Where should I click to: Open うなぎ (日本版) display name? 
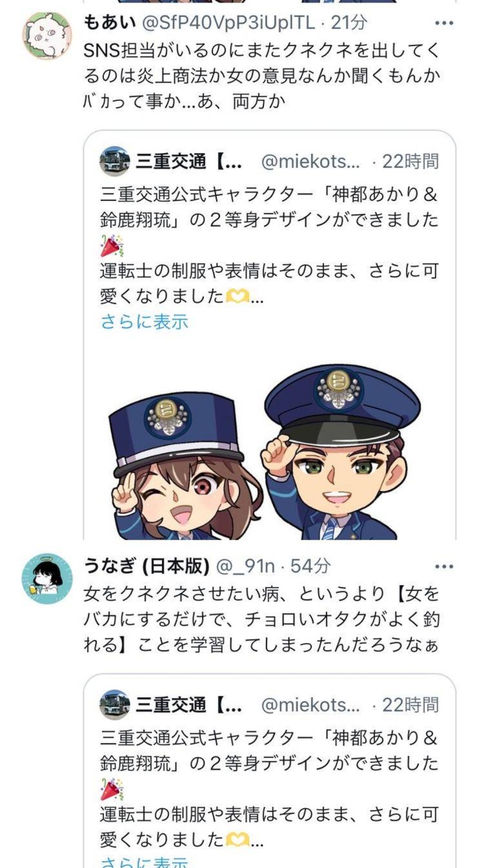click(146, 566)
